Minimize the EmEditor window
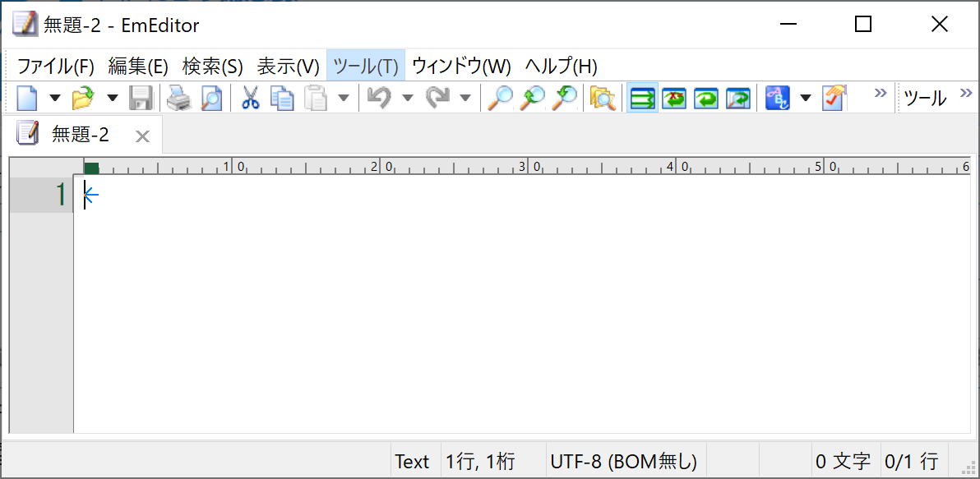Image resolution: width=980 pixels, height=479 pixels. click(788, 25)
